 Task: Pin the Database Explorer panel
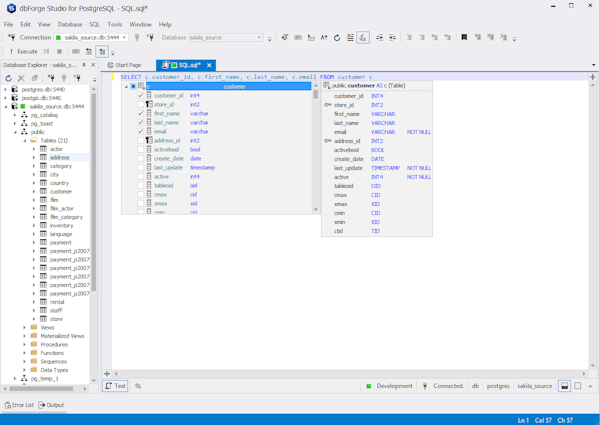[84, 65]
